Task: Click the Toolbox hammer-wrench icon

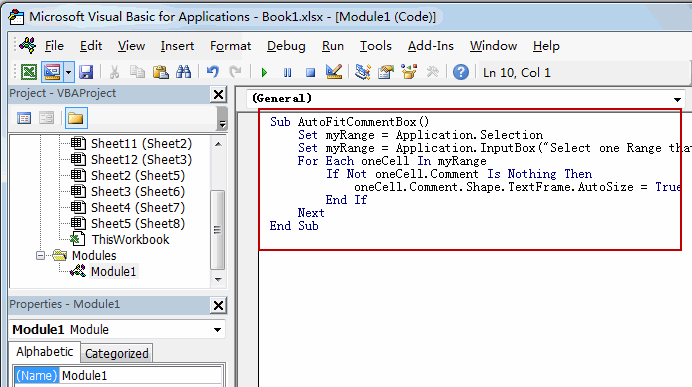Action: (x=432, y=71)
